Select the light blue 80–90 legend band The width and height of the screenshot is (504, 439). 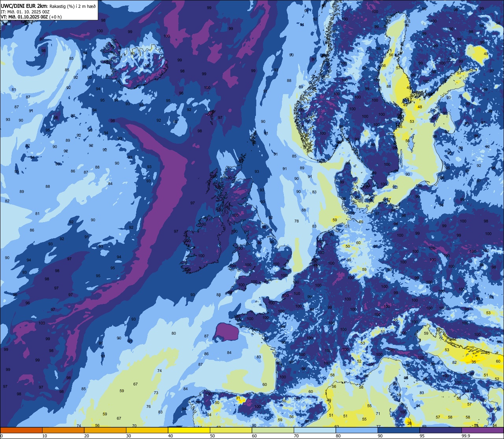point(357,430)
